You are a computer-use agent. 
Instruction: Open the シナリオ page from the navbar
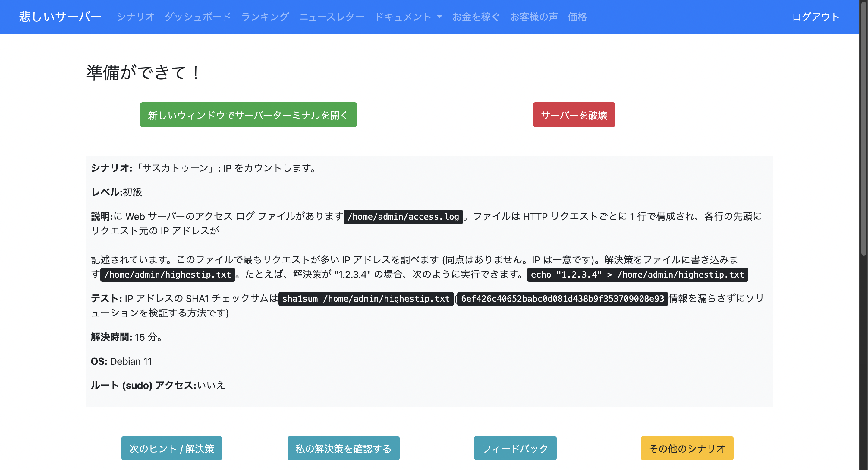tap(135, 17)
